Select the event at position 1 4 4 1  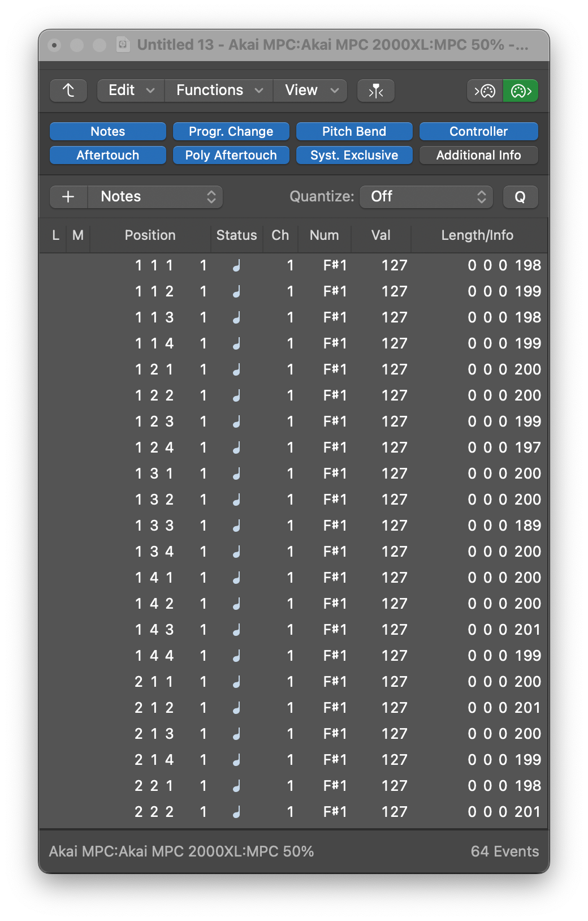pos(294,656)
